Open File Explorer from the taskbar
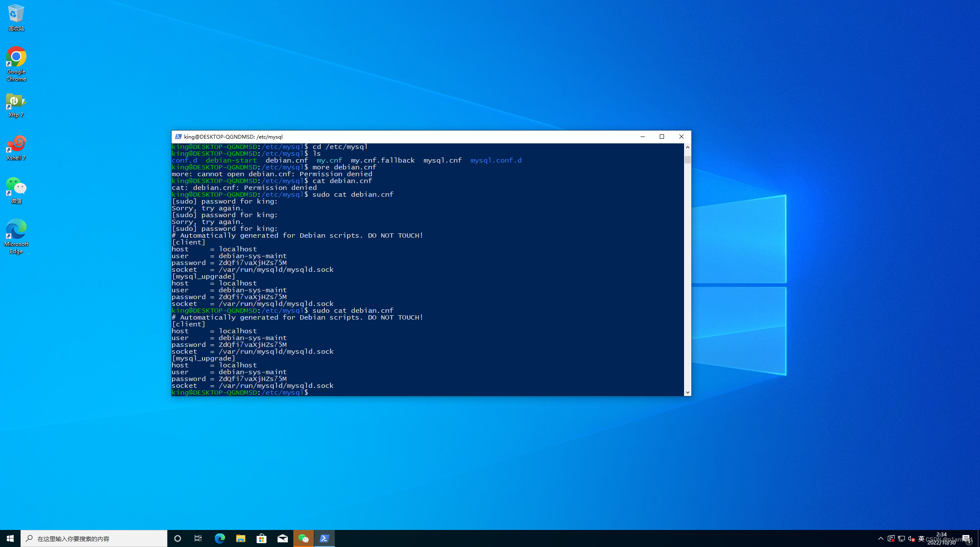980x547 pixels. [240, 538]
